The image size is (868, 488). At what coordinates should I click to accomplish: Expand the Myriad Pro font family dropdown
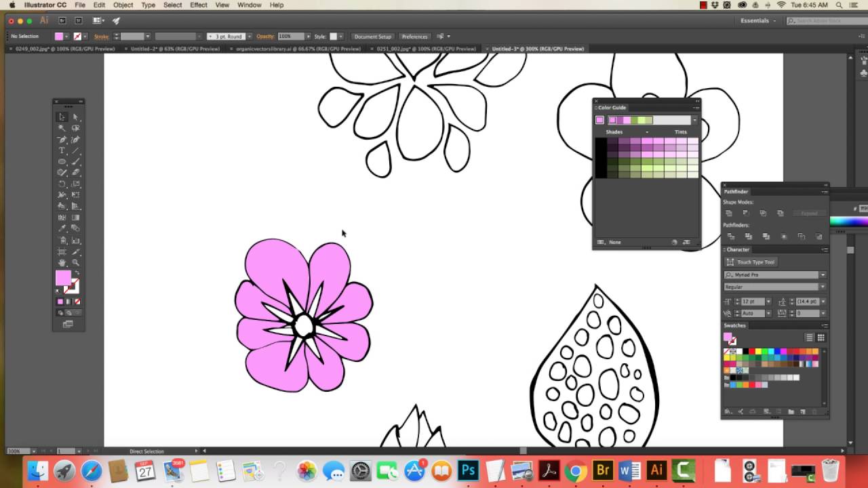823,274
